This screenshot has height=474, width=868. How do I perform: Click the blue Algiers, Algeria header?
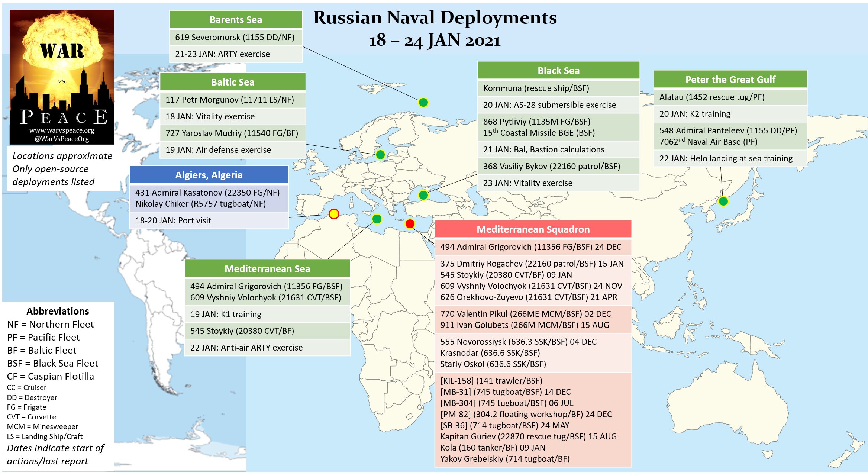[x=209, y=175]
